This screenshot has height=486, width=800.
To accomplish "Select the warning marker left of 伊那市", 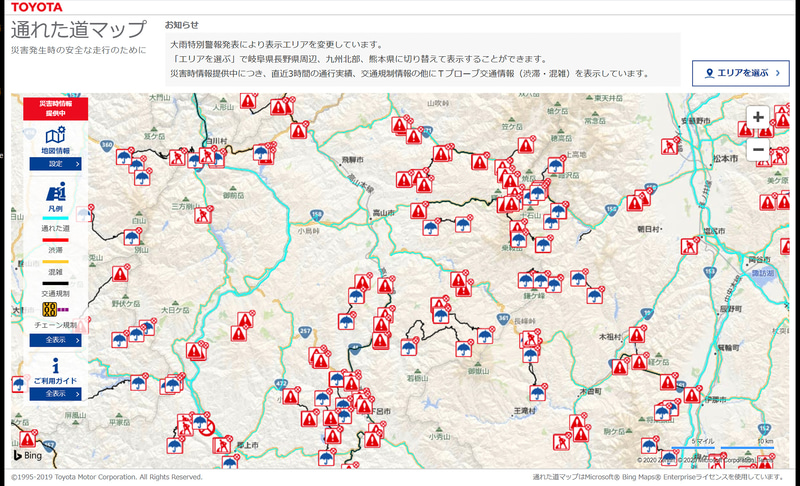I will [692, 395].
